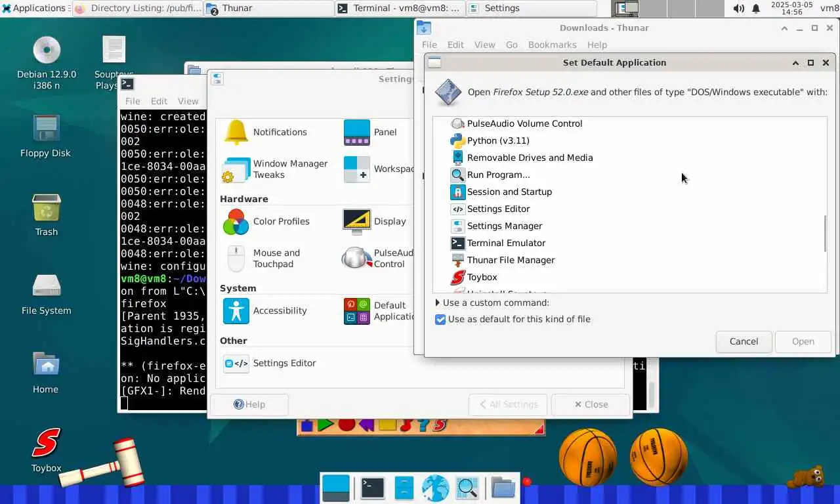The image size is (840, 504).
Task: Click the Open button in dialog
Action: [x=803, y=341]
